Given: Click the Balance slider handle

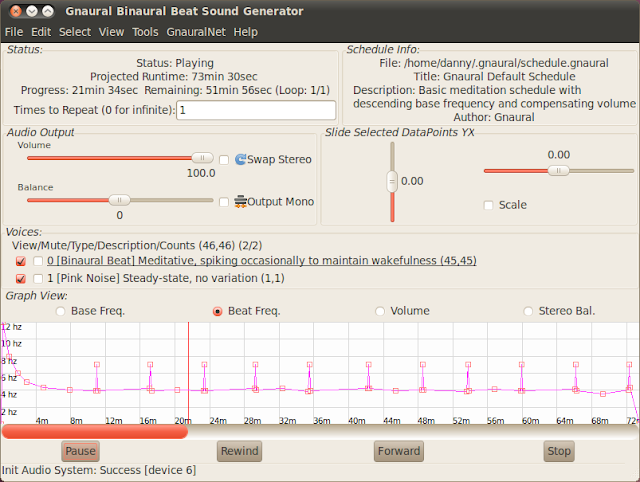Looking at the screenshot, I should tap(119, 200).
